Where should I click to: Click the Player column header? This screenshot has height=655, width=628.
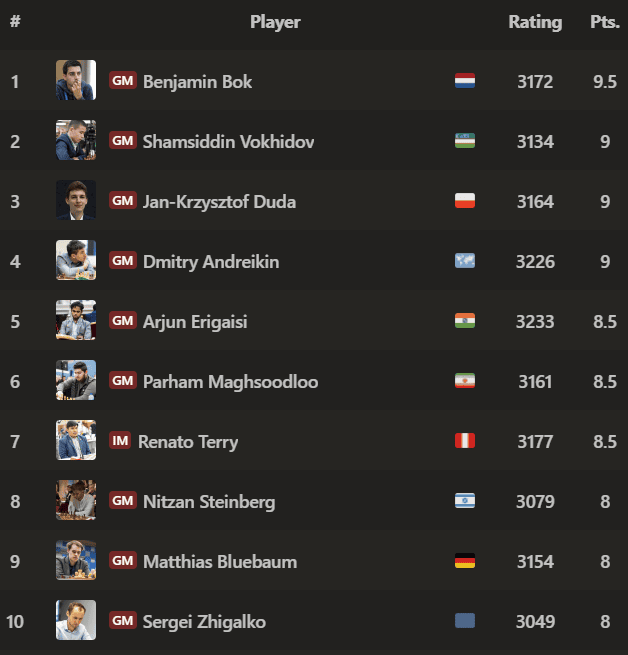click(275, 22)
